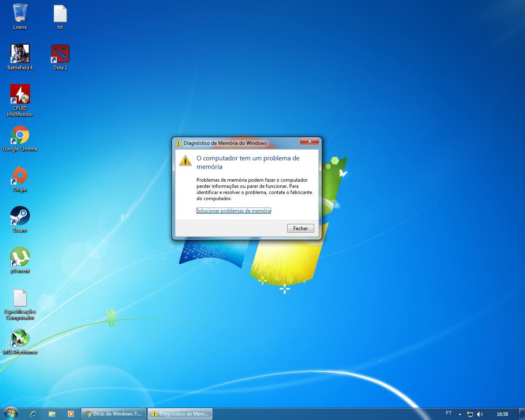Click the PT language indicator
This screenshot has height=420, width=525.
tap(449, 413)
